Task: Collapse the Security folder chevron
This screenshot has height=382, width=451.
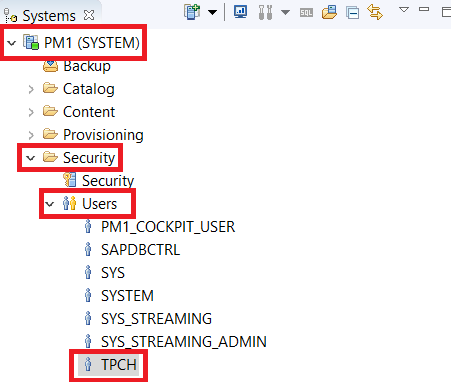Action: [31, 158]
